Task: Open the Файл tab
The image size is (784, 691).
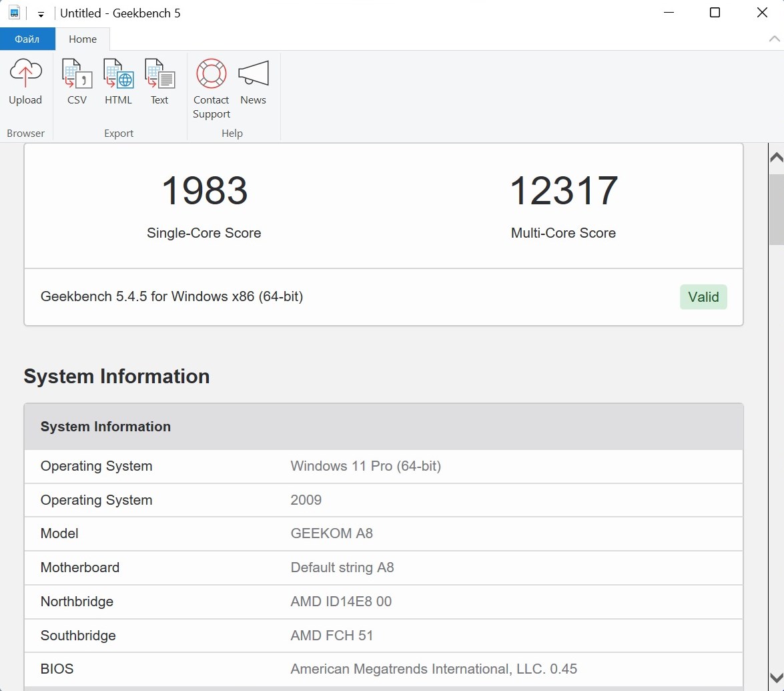Action: (27, 39)
